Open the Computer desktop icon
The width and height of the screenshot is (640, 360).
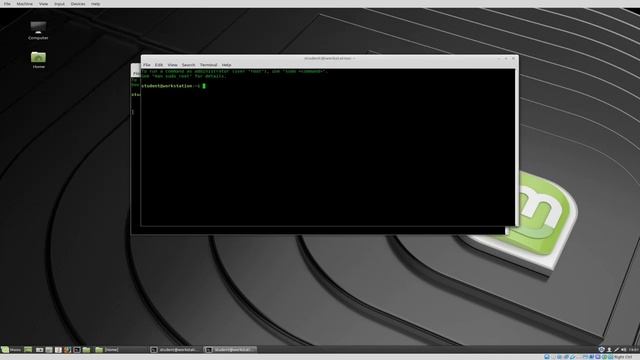click(x=38, y=31)
